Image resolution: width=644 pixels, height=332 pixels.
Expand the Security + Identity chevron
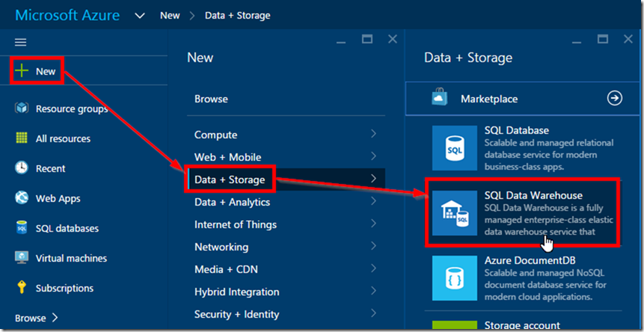coord(373,313)
